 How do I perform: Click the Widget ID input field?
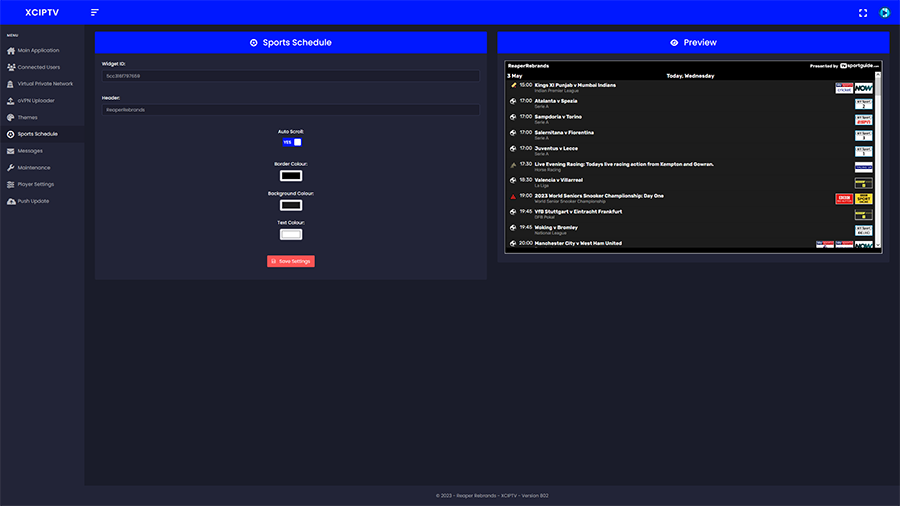tap(290, 76)
